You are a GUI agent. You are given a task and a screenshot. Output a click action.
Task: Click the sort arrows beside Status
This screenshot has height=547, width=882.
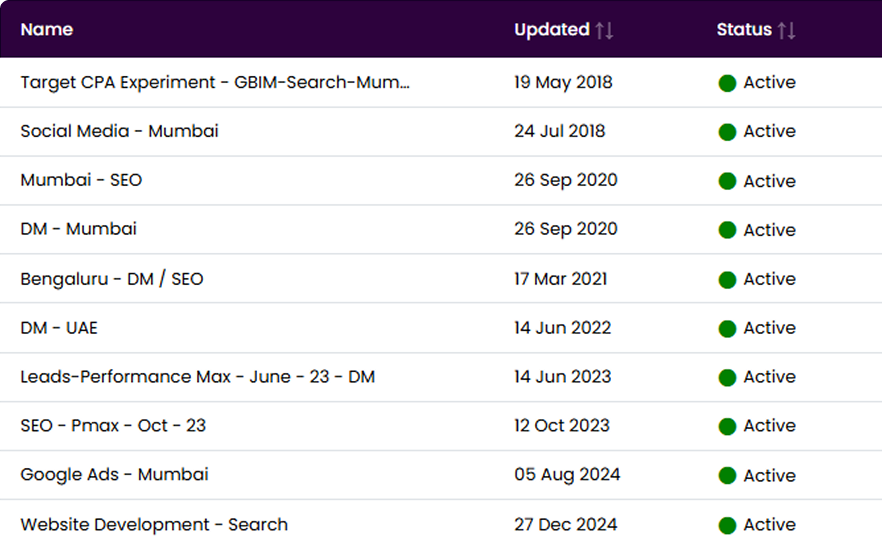(x=787, y=30)
